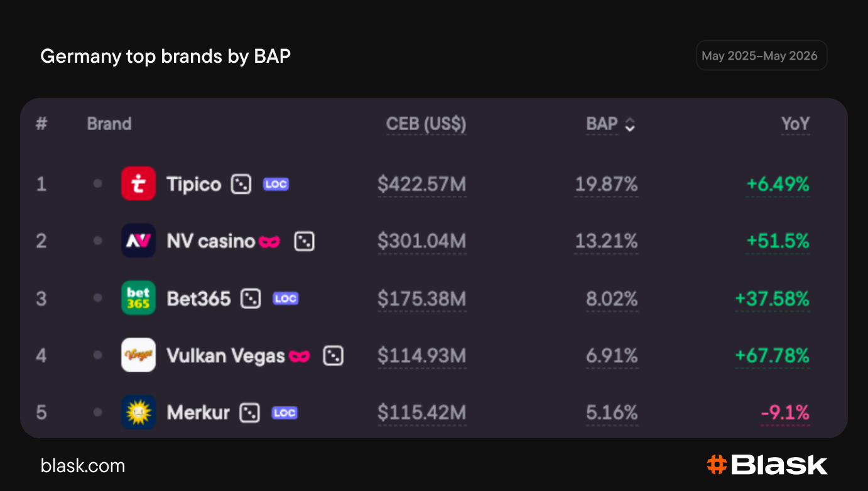This screenshot has width=868, height=491.
Task: Open the May 2025–May 2026 date range selector
Action: pyautogui.click(x=761, y=56)
